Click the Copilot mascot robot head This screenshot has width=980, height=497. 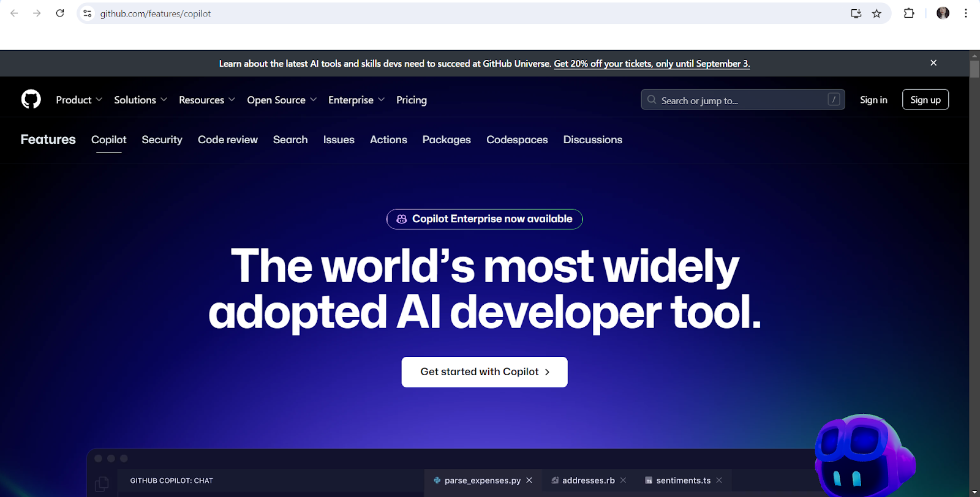864,456
